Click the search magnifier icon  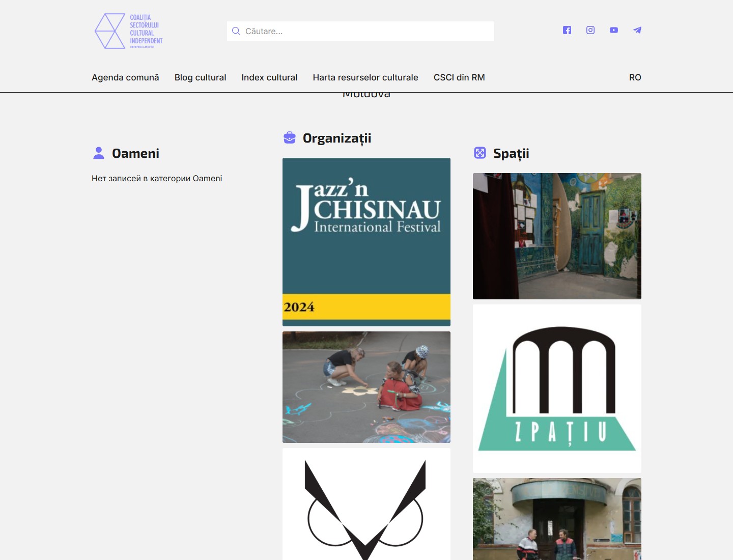pos(236,31)
